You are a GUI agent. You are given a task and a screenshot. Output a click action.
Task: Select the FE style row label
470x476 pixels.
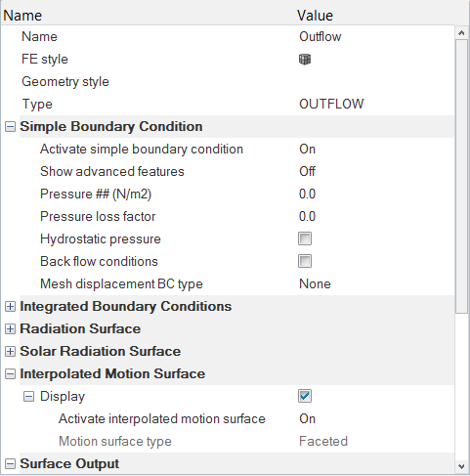(x=45, y=60)
